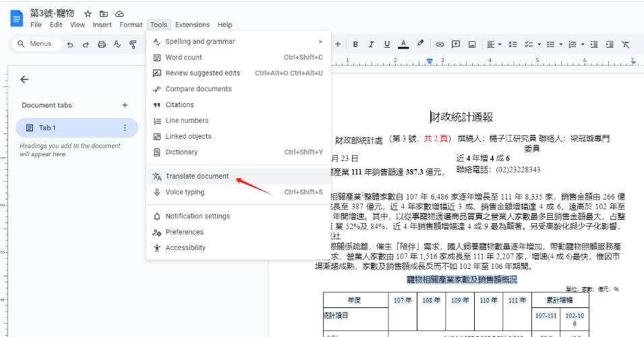Screen dimensions: 644x337
Task: Click the Decrease indent icon
Action: (x=594, y=44)
